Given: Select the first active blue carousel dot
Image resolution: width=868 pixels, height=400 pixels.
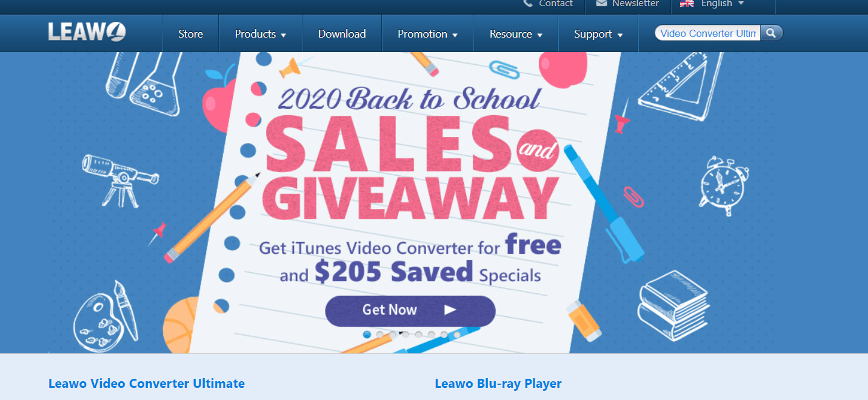Looking at the screenshot, I should [367, 335].
